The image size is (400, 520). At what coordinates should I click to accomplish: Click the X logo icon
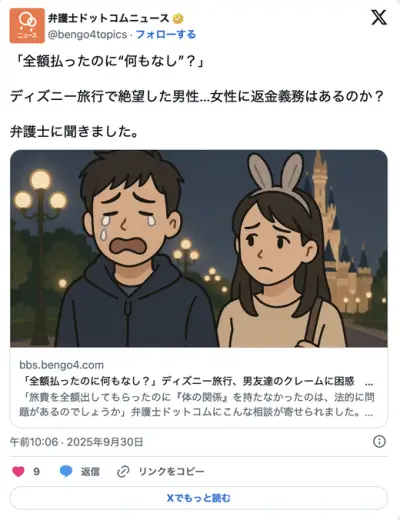pyautogui.click(x=379, y=18)
